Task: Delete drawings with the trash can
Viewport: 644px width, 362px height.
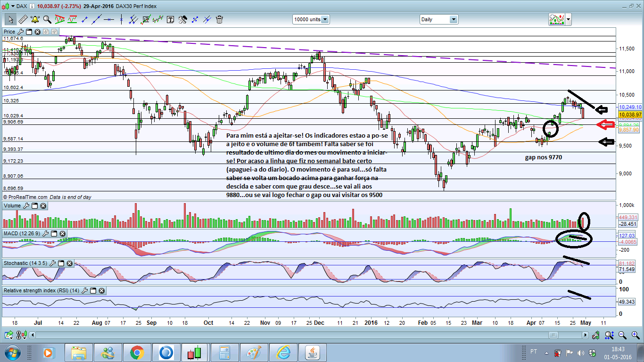Action: coord(219,19)
